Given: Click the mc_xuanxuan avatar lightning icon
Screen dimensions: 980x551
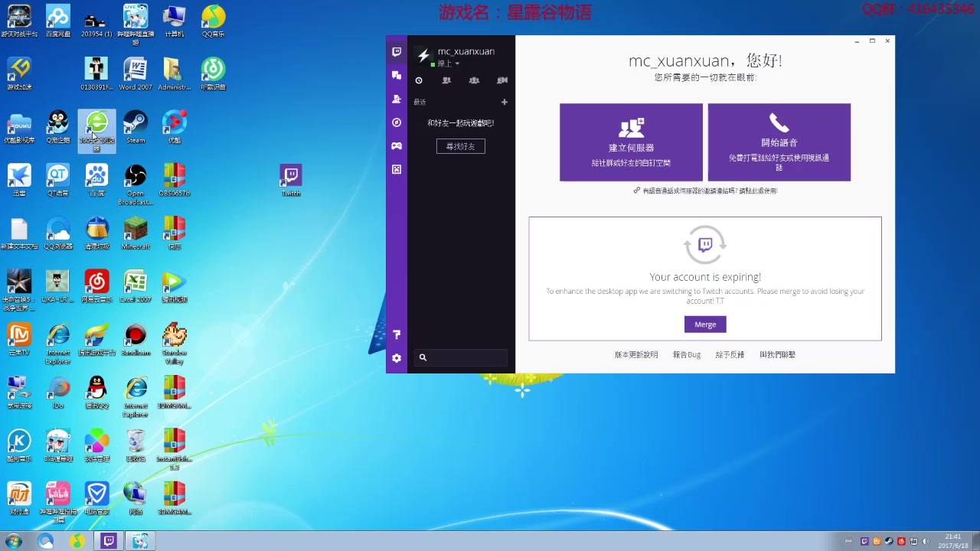Looking at the screenshot, I should (x=423, y=56).
